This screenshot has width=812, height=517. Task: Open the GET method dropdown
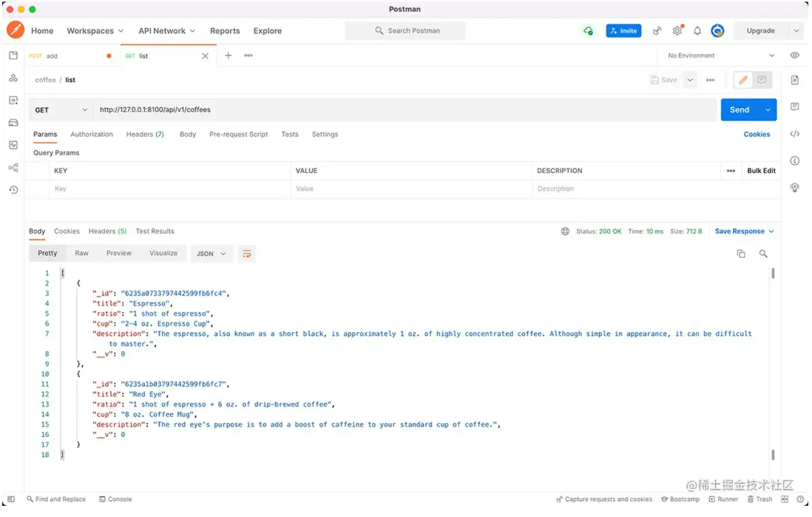[x=61, y=110]
